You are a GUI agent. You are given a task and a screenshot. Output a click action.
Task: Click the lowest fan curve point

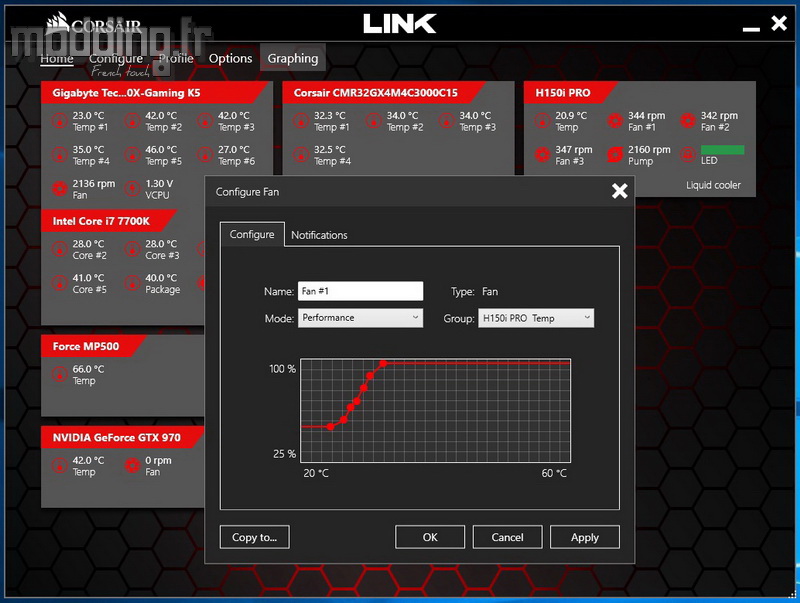pyautogui.click(x=331, y=426)
